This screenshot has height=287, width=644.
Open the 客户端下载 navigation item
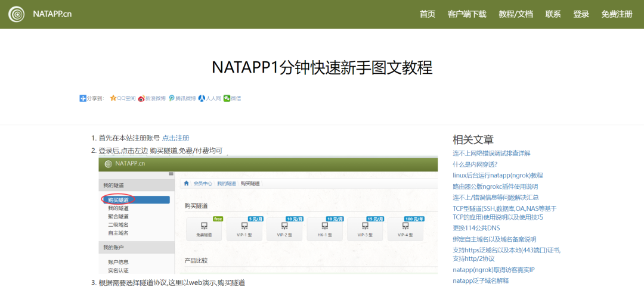467,14
